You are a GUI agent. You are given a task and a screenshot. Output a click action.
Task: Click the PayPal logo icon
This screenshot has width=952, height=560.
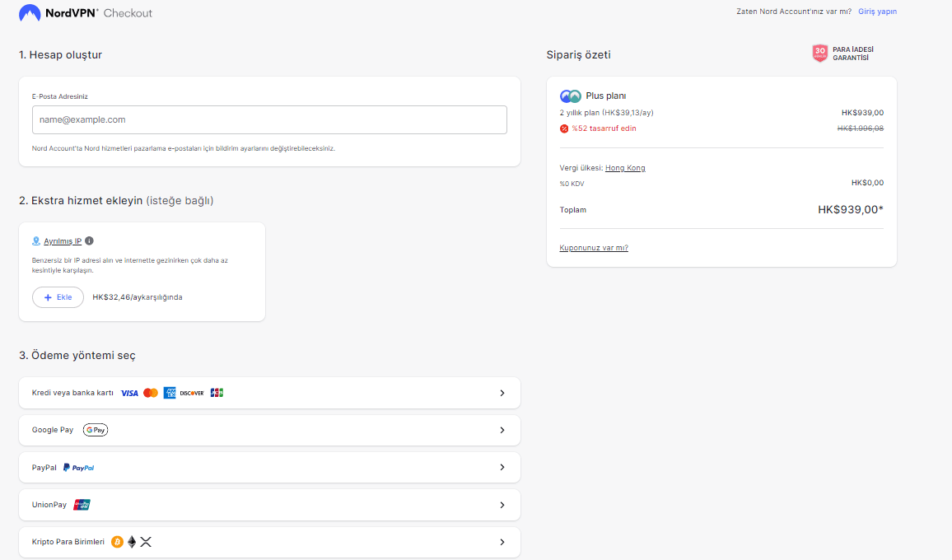tap(79, 468)
